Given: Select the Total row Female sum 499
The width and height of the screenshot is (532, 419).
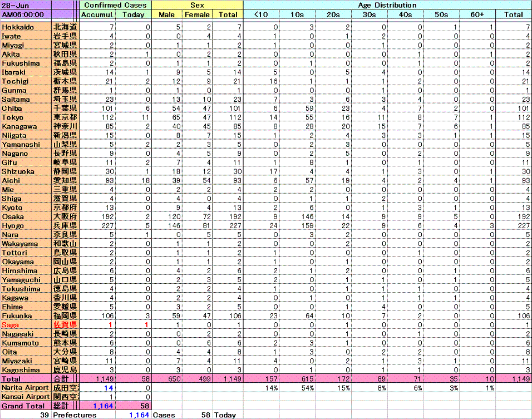Looking at the screenshot, I should pos(198,379).
